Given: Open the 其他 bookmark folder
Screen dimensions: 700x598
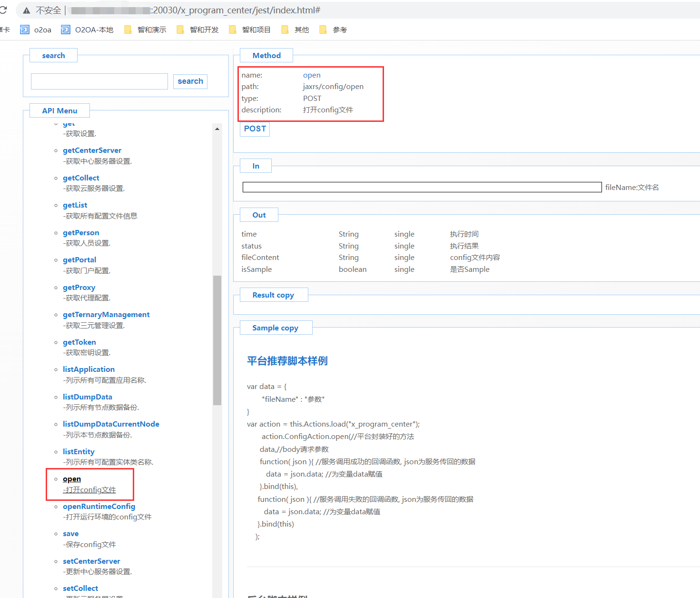Looking at the screenshot, I should coord(295,30).
